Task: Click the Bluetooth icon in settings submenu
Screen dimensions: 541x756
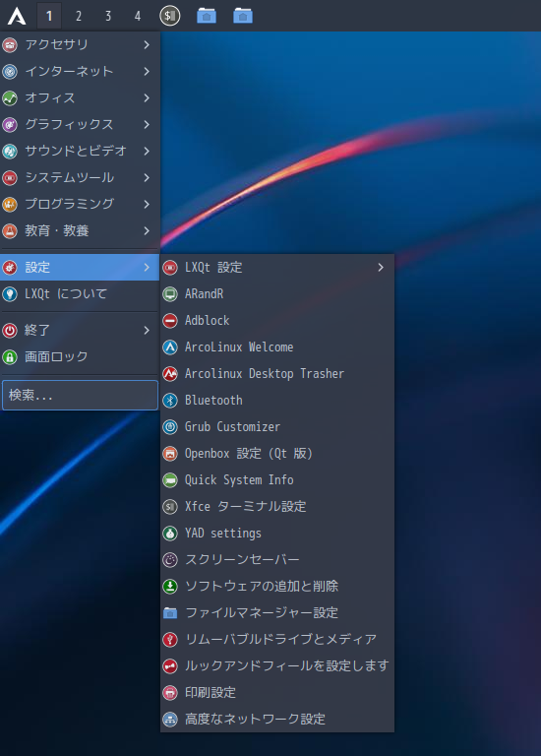Action: pos(170,401)
